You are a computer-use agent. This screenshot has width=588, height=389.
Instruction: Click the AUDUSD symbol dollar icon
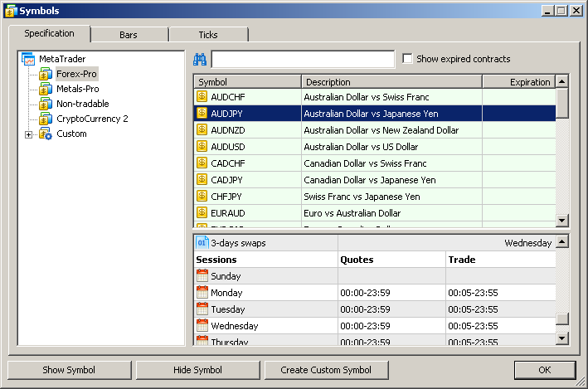click(x=202, y=146)
